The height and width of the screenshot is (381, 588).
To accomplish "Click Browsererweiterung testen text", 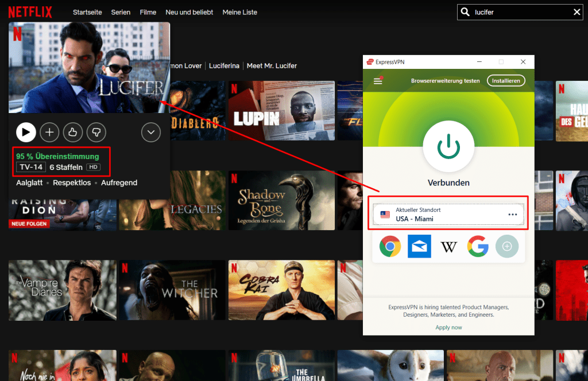I will (x=445, y=80).
